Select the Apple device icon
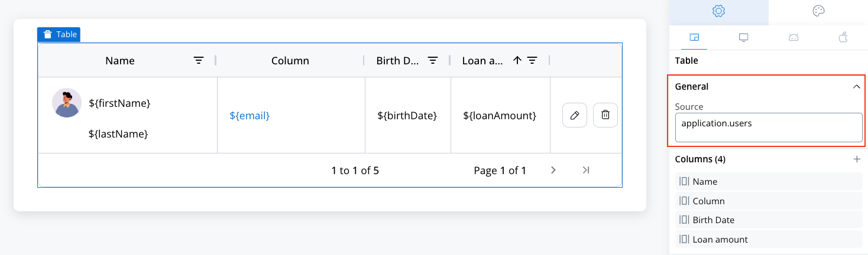Viewport: 868px width, 255px height. click(843, 37)
